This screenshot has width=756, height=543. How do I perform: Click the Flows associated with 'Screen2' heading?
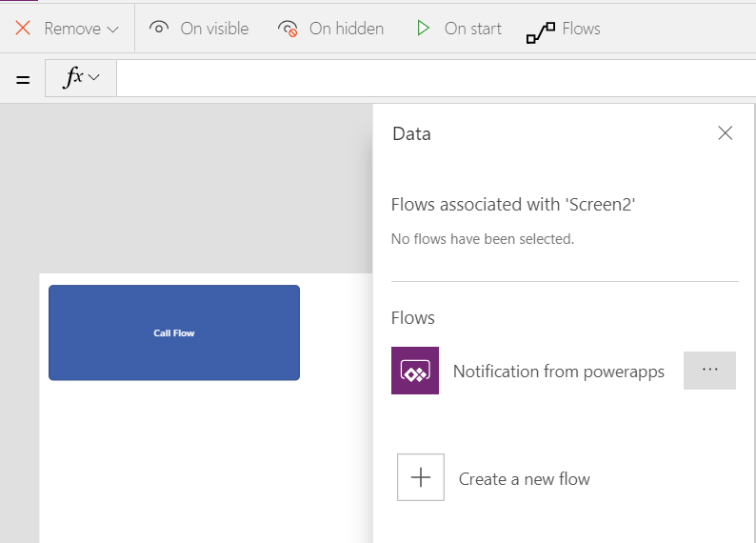(513, 205)
